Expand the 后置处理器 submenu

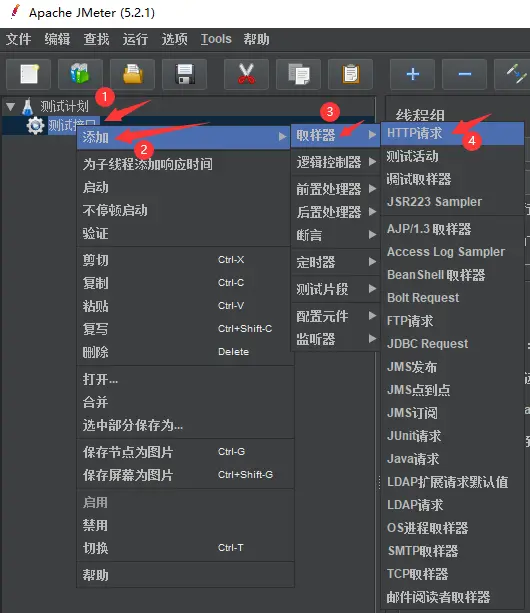point(336,212)
